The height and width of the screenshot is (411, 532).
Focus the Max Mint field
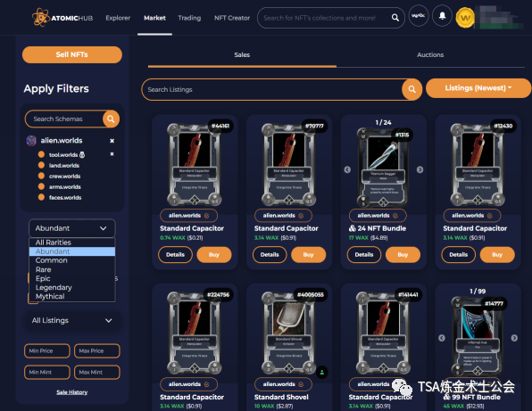coord(97,372)
